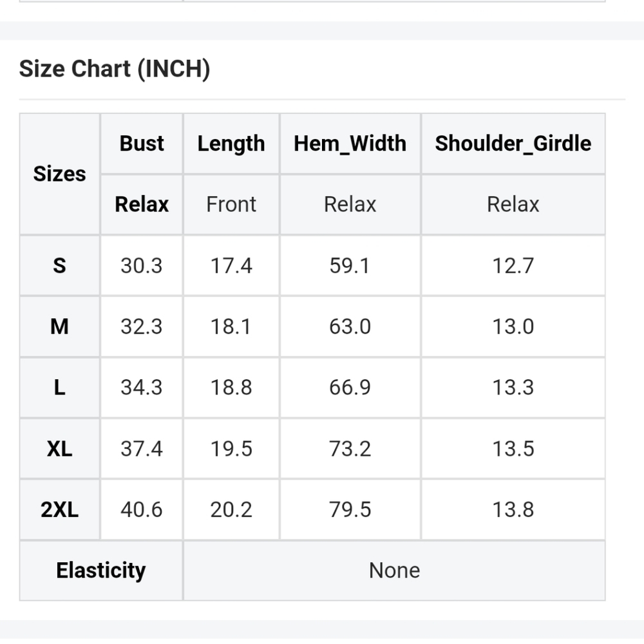
Task: Select the XL size row label
Action: 59,449
